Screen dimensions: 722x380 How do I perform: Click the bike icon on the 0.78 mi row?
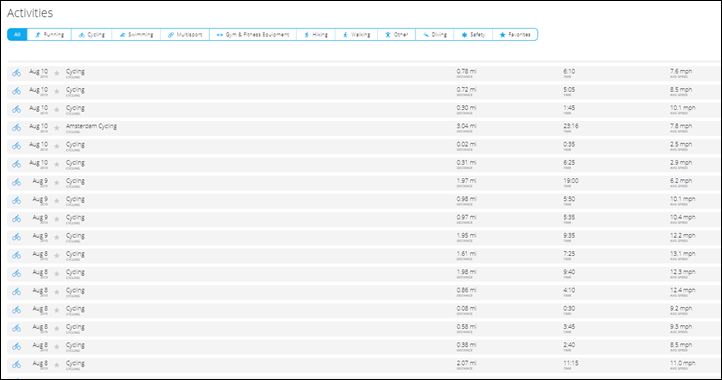click(x=17, y=73)
